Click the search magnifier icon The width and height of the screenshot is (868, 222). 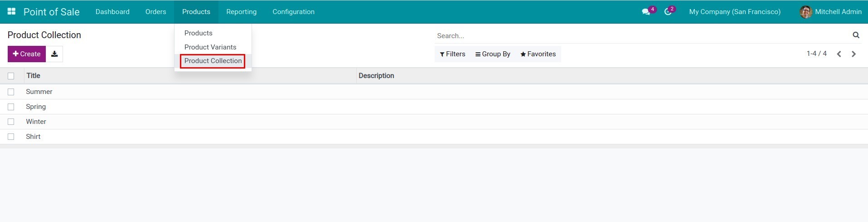tap(856, 35)
